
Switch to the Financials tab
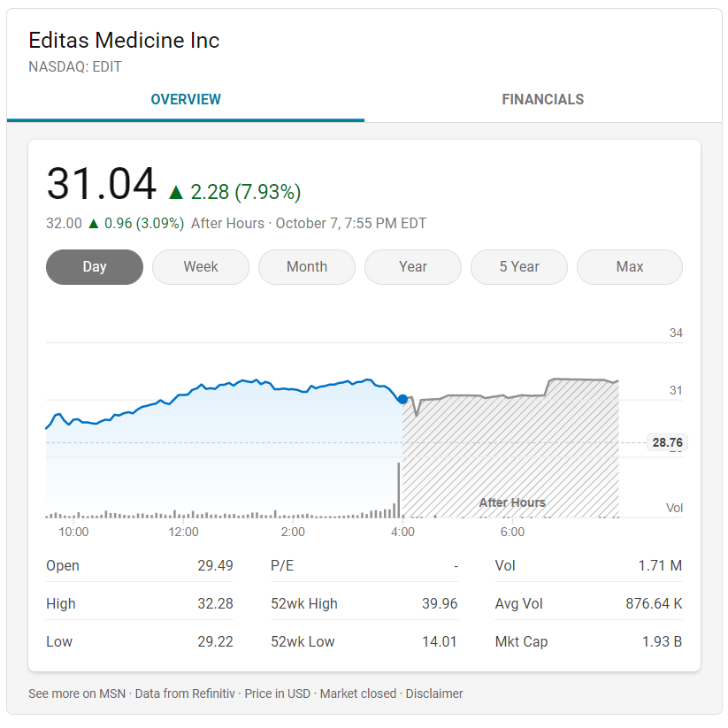pos(543,99)
